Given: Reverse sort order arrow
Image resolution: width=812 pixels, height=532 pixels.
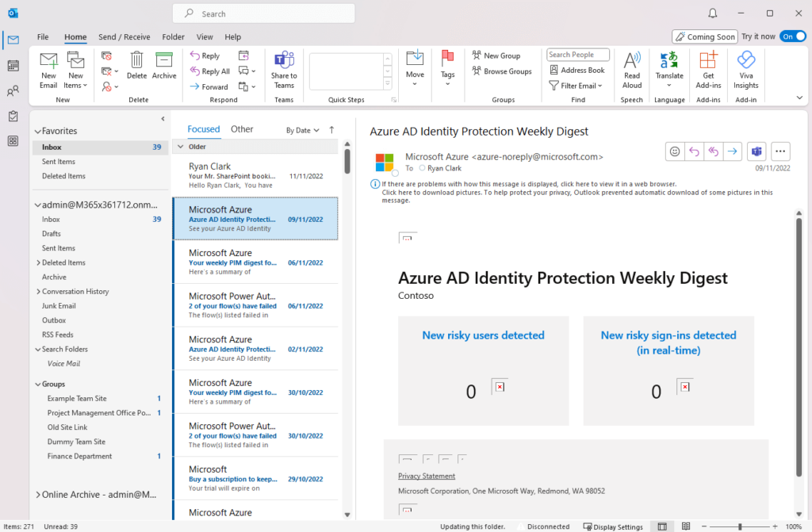Looking at the screenshot, I should coord(331,130).
